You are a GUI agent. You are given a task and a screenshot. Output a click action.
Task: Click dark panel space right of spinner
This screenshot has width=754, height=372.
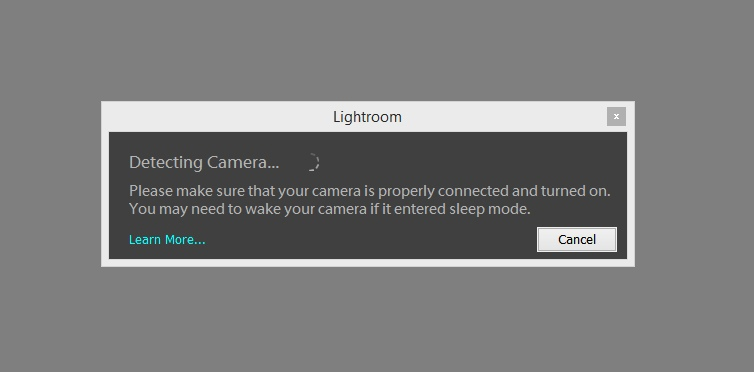pyautogui.click(x=471, y=162)
